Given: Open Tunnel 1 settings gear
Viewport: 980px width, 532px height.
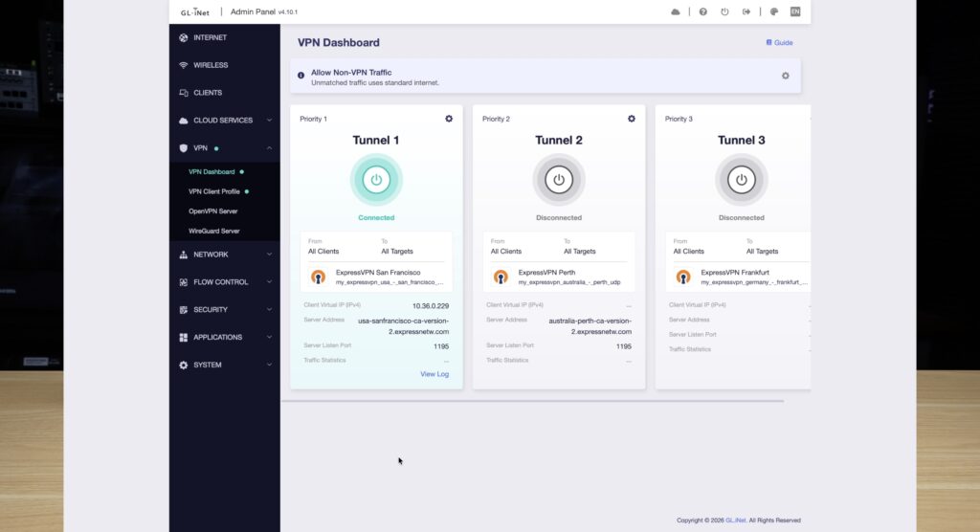Looking at the screenshot, I should point(449,119).
